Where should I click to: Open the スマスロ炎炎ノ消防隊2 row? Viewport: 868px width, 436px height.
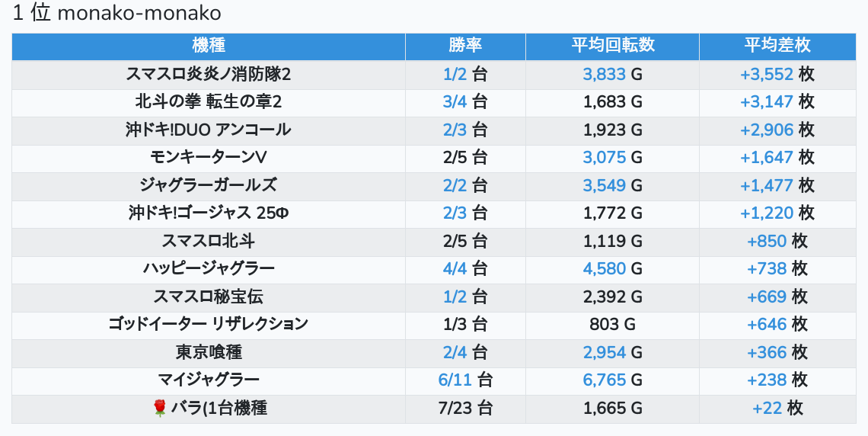coord(209,74)
